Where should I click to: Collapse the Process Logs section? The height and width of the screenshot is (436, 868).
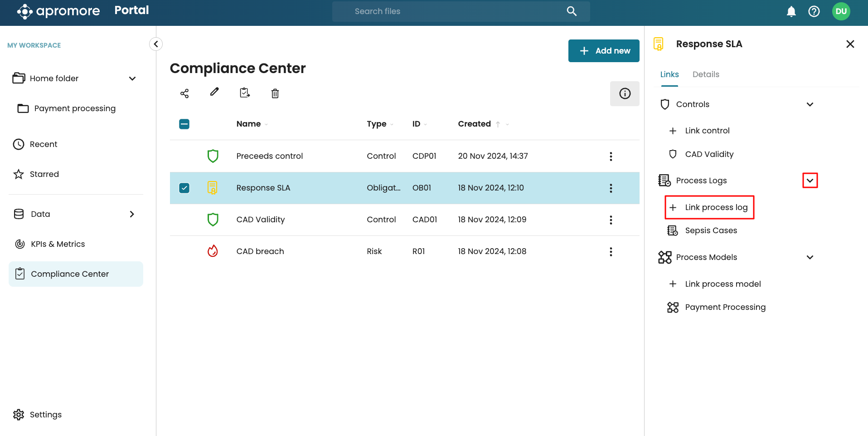point(810,181)
